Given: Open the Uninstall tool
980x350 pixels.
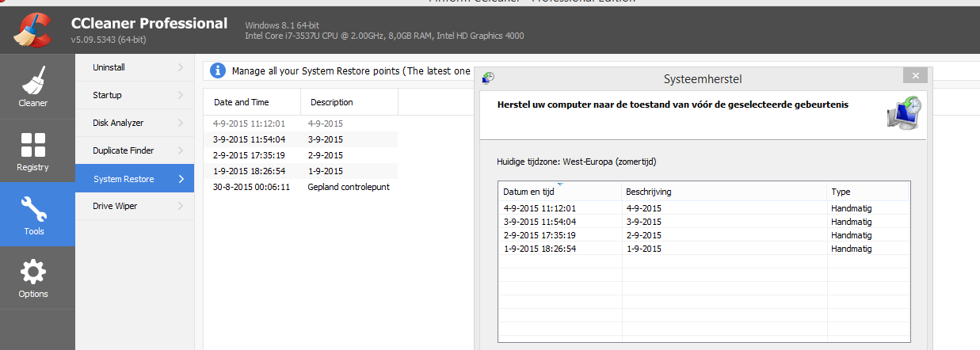Looking at the screenshot, I should (x=135, y=67).
